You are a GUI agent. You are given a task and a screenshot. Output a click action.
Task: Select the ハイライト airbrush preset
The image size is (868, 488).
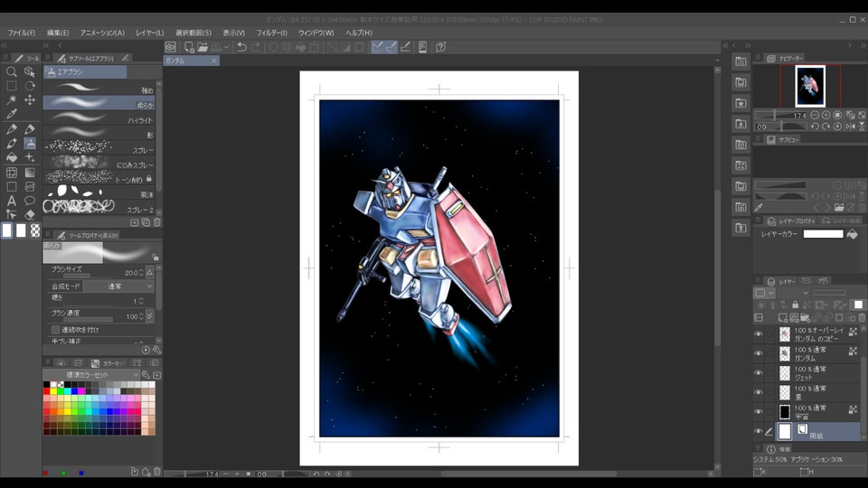(x=99, y=119)
